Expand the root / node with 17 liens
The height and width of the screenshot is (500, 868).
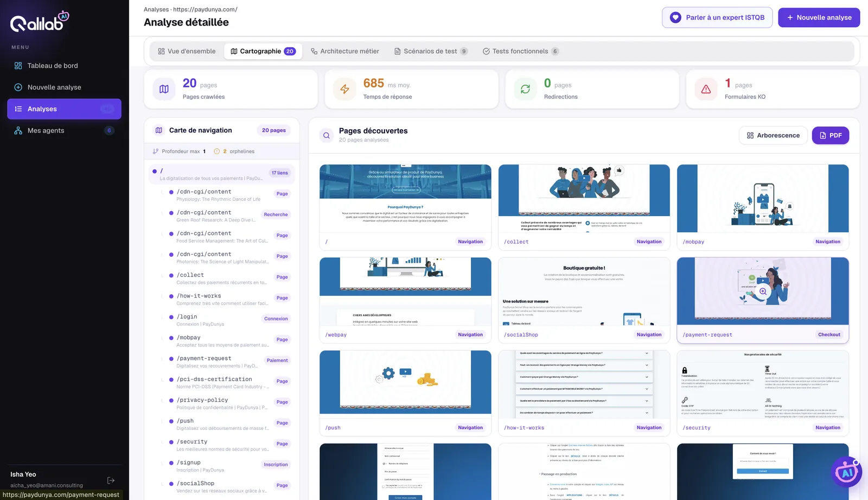[222, 174]
